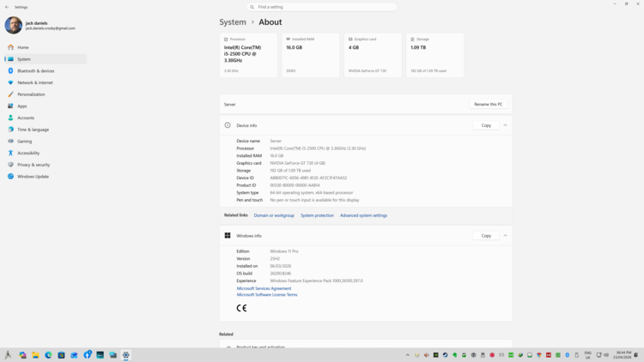
Task: Select Home in the sidebar
Action: click(23, 47)
